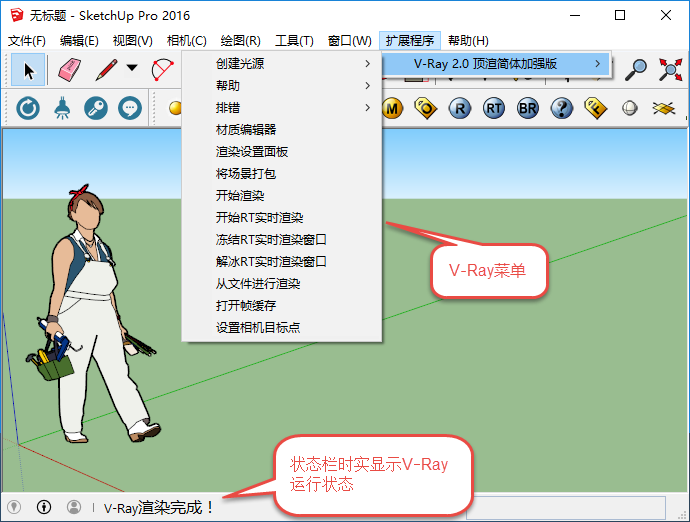Screen dimensions: 690x522
Task: Choose 冻结RT实时渲染窗口 entry
Action: (x=282, y=240)
